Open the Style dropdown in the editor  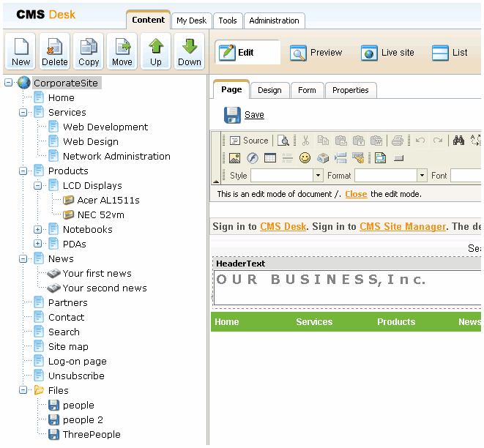click(x=318, y=176)
